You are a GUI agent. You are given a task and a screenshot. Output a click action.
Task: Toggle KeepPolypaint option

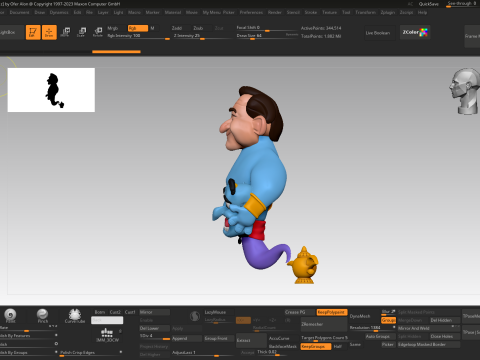tap(332, 312)
